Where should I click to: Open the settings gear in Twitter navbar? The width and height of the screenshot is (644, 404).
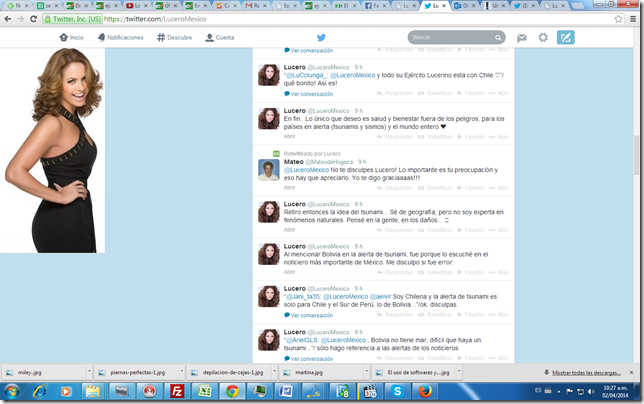543,38
